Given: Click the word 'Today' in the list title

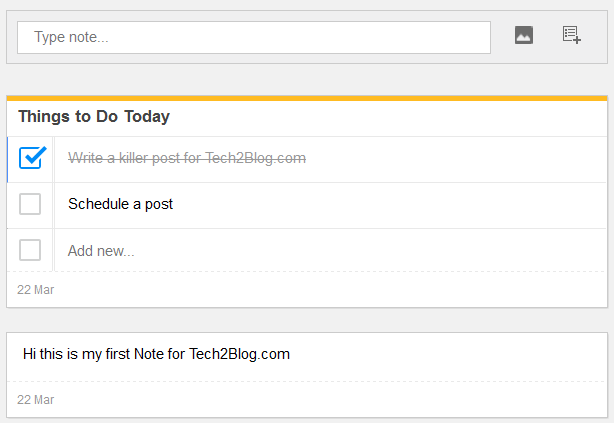Looking at the screenshot, I should pyautogui.click(x=147, y=117).
